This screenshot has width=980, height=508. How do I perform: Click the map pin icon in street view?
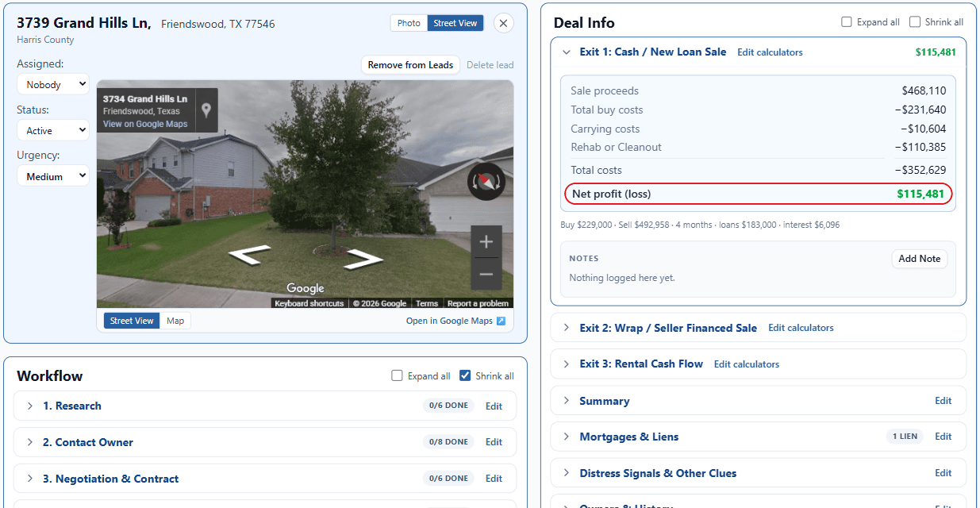pyautogui.click(x=206, y=110)
